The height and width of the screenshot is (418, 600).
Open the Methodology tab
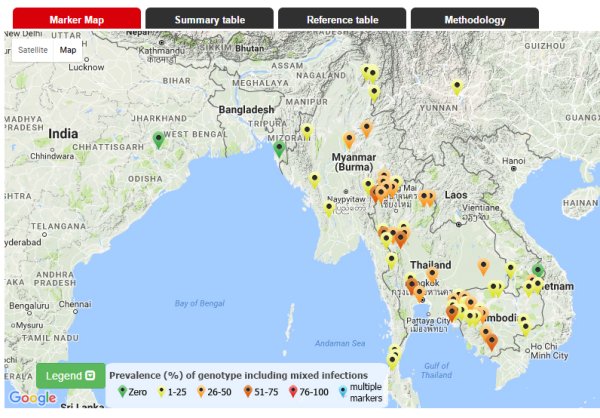point(474,19)
